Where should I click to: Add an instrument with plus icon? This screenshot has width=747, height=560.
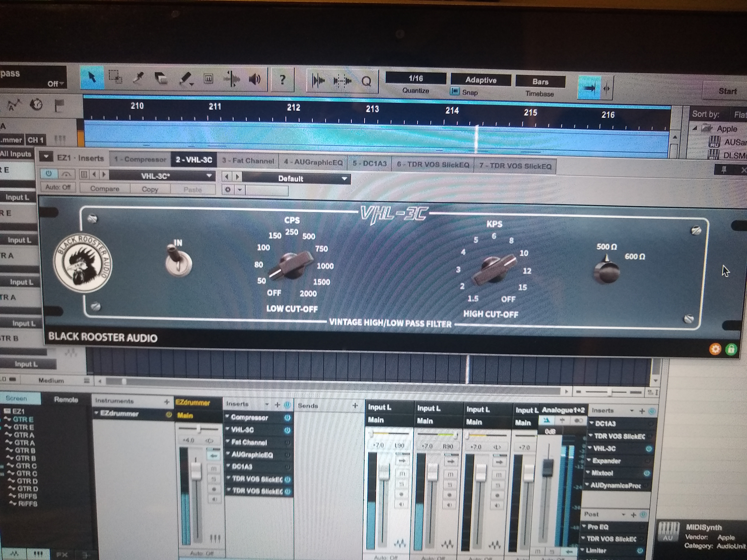tap(167, 402)
